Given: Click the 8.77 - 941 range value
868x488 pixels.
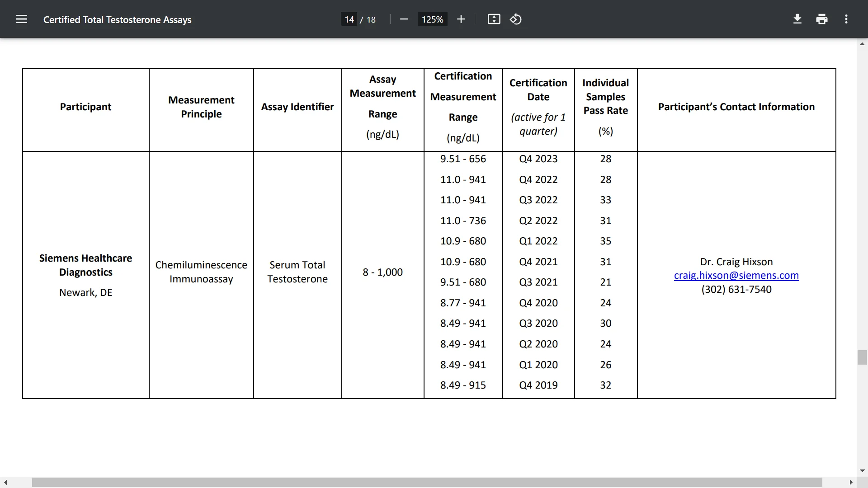Looking at the screenshot, I should tap(463, 303).
